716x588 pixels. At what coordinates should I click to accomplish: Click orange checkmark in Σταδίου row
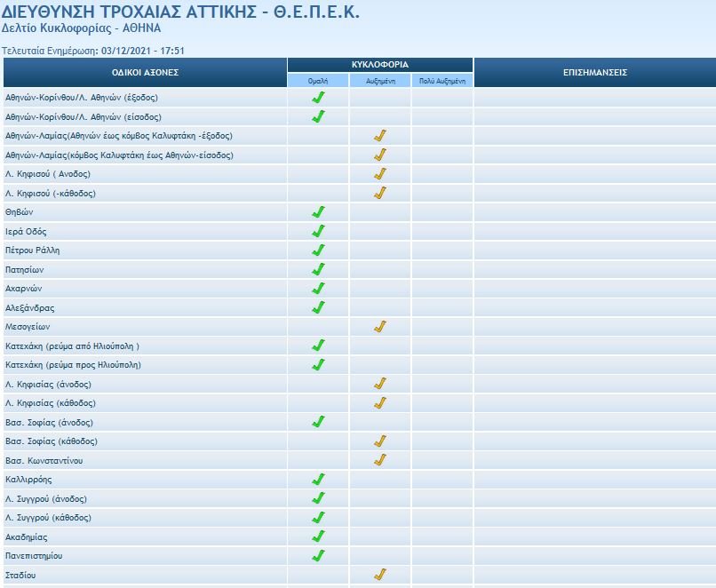(380, 575)
